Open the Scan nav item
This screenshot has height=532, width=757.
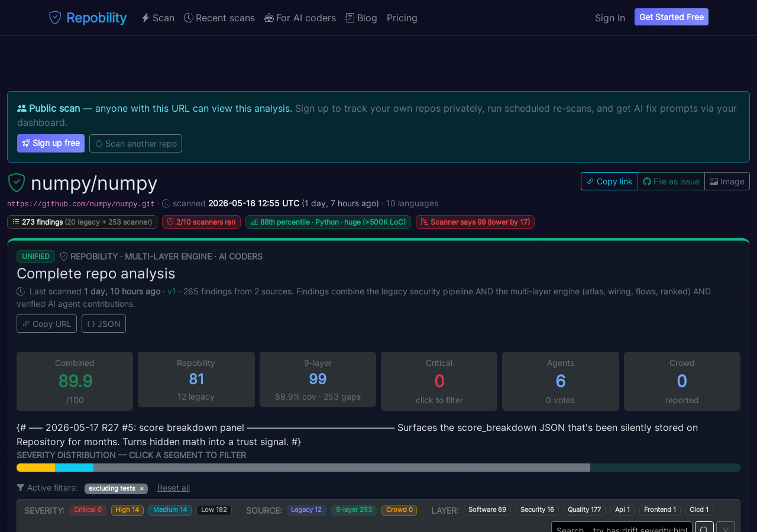(158, 18)
